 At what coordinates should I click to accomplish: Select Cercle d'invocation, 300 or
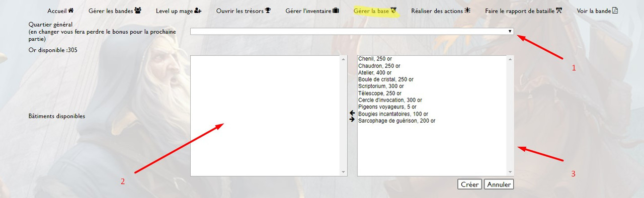pos(390,100)
